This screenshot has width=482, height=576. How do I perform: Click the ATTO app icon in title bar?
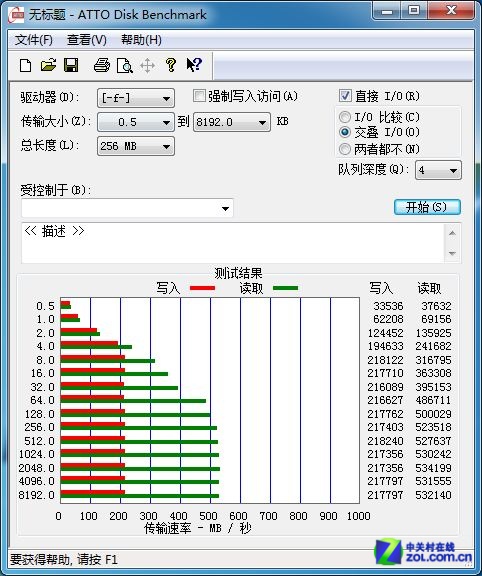click(17, 15)
